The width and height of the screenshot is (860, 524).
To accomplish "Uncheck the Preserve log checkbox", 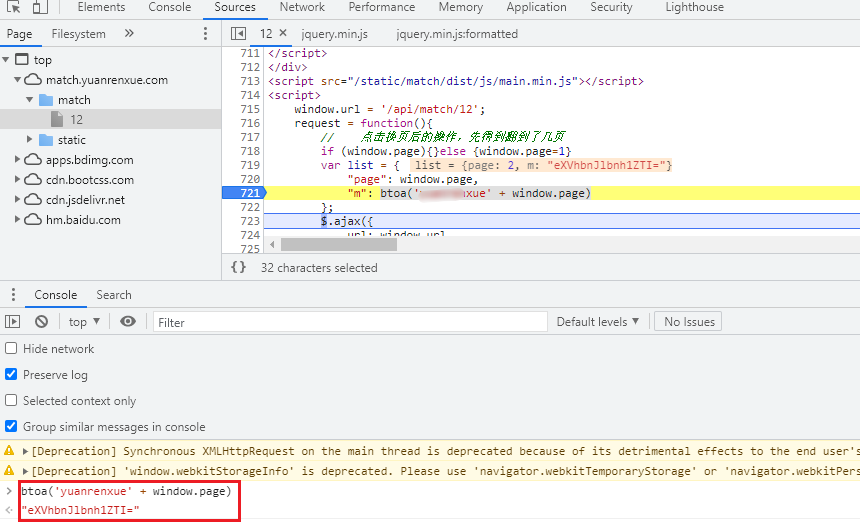I will [11, 374].
